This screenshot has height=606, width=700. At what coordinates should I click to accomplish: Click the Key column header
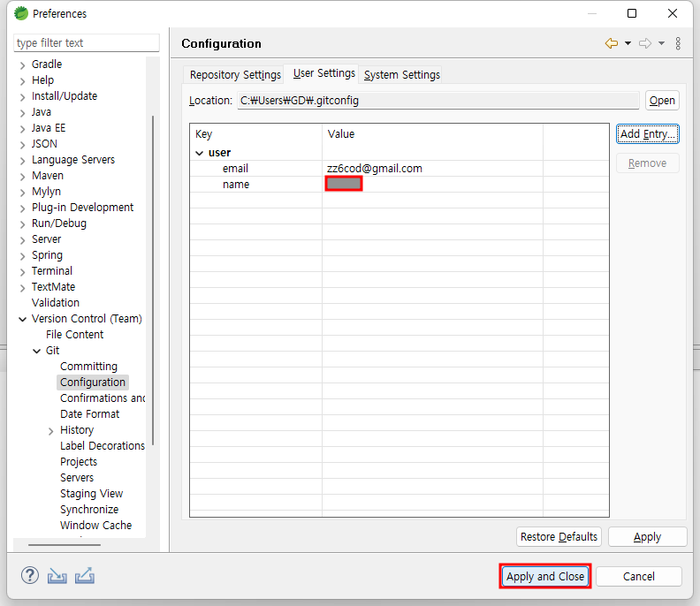(255, 134)
